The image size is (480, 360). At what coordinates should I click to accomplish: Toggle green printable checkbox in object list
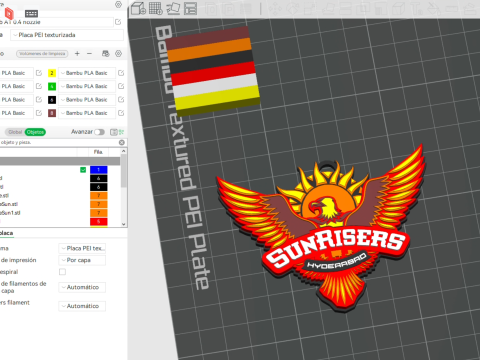click(x=83, y=170)
